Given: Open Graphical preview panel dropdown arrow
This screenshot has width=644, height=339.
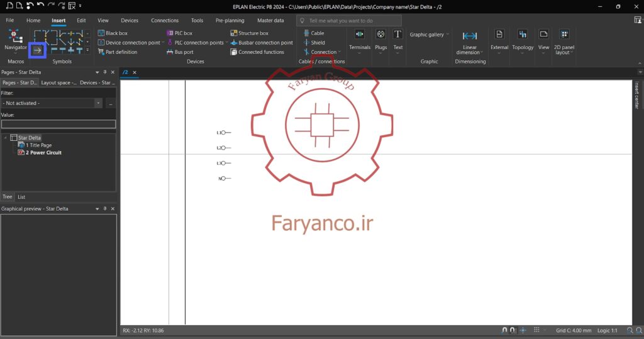Looking at the screenshot, I should [97, 209].
